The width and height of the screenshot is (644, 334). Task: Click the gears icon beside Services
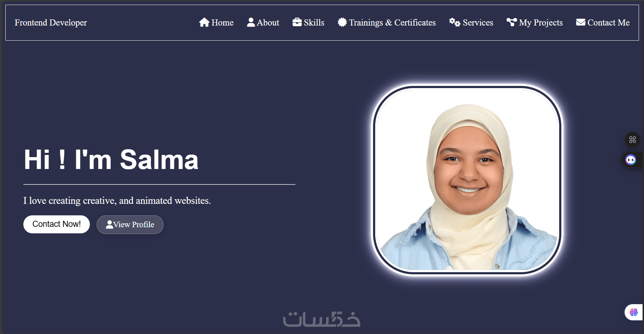tap(455, 22)
